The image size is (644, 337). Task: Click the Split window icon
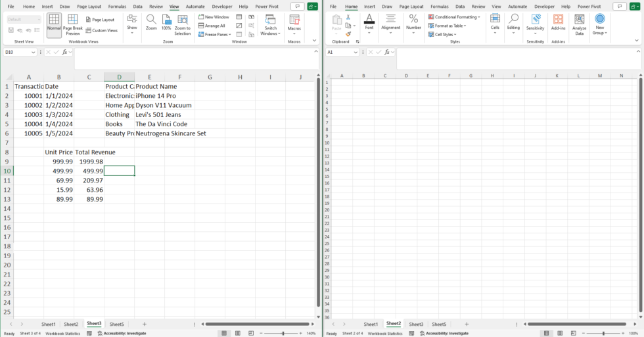point(239,17)
